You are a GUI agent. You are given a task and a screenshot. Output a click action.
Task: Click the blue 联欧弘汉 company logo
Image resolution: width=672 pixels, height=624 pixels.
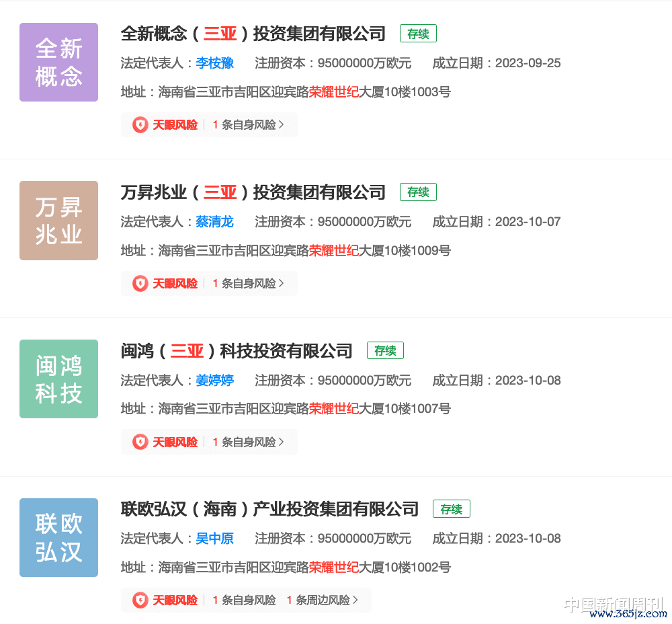click(58, 538)
